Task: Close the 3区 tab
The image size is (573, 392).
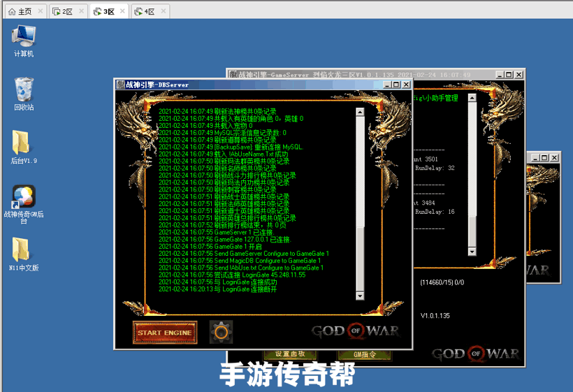Action: coord(122,11)
